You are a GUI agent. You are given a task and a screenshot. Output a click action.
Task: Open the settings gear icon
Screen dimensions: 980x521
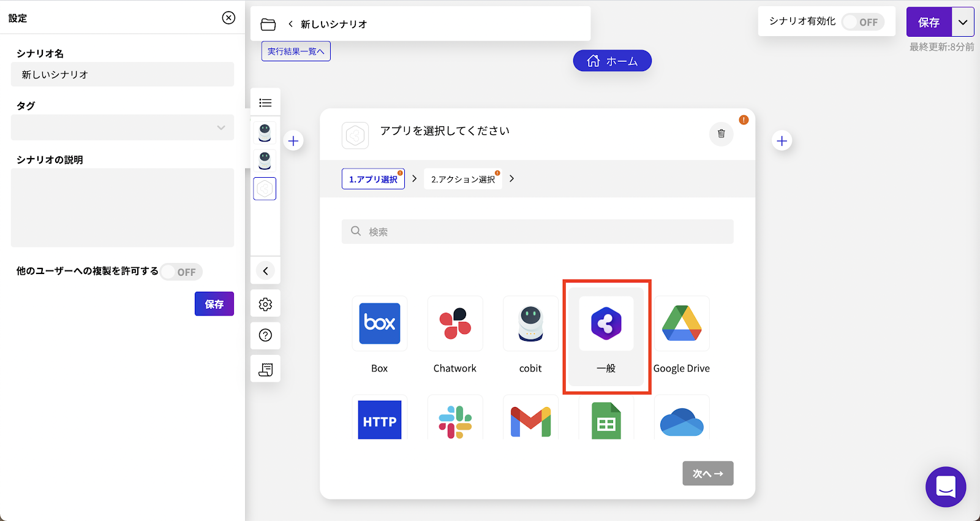[265, 304]
